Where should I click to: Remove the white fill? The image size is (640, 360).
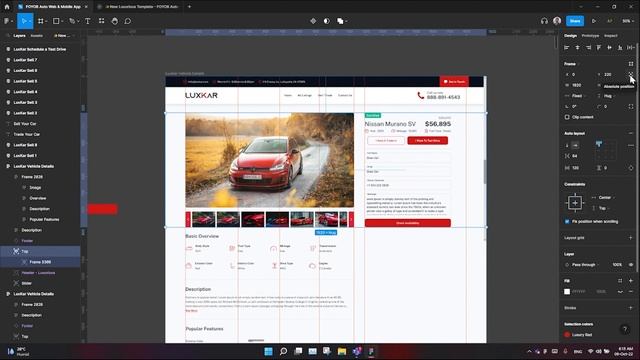point(631,291)
